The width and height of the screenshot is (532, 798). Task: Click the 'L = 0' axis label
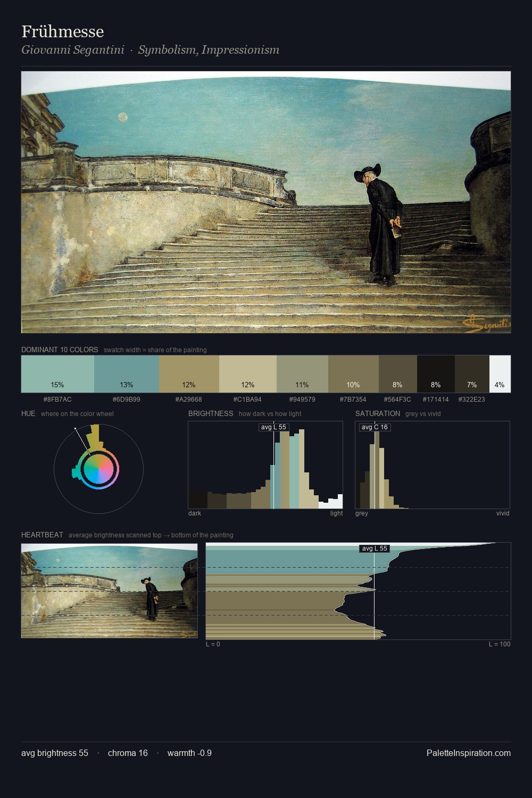click(x=213, y=644)
